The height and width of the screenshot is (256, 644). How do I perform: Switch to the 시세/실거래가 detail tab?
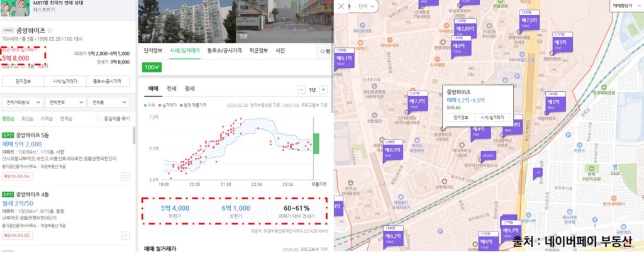point(185,51)
